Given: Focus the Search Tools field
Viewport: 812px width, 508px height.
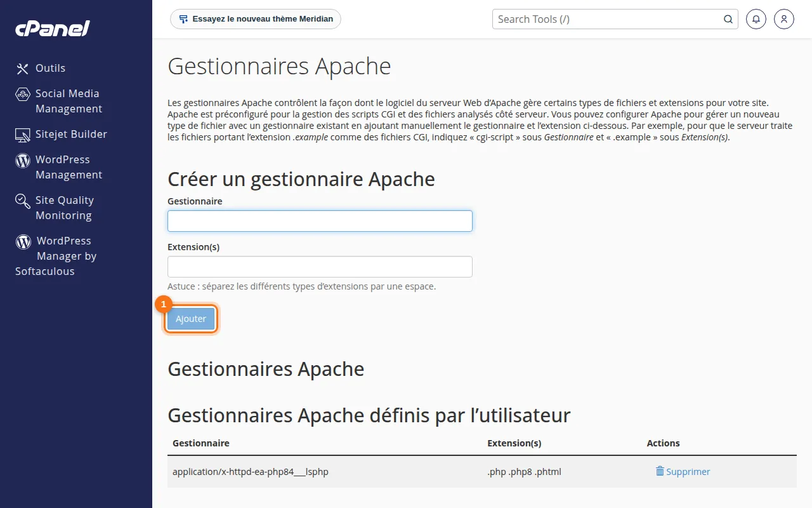Looking at the screenshot, I should [609, 19].
